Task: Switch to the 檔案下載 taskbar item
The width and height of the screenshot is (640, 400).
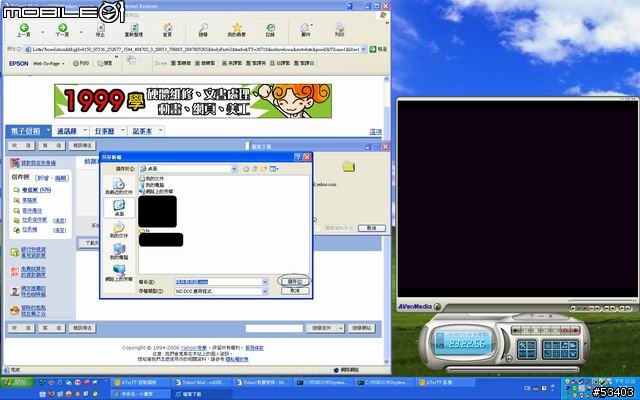Action: 203,394
